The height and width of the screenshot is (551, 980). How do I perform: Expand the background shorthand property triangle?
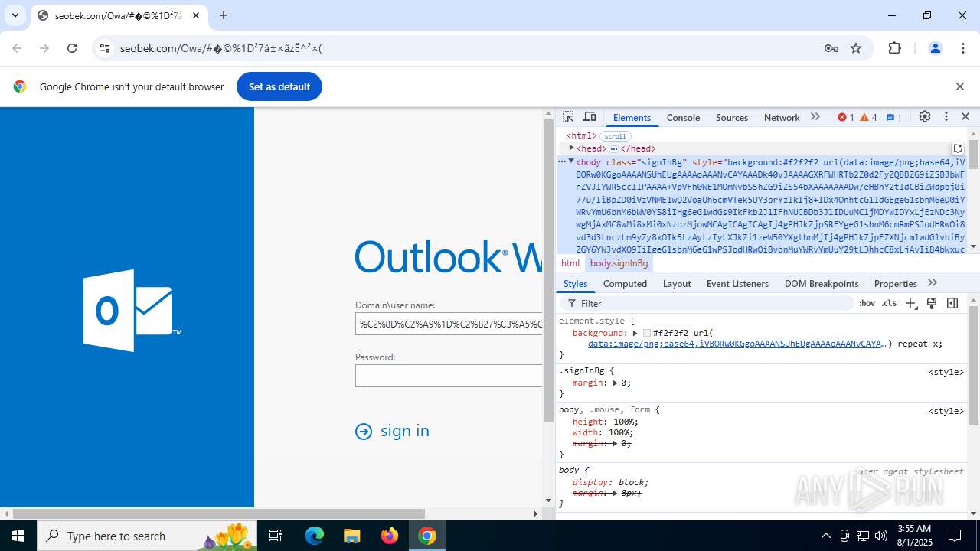coord(635,333)
